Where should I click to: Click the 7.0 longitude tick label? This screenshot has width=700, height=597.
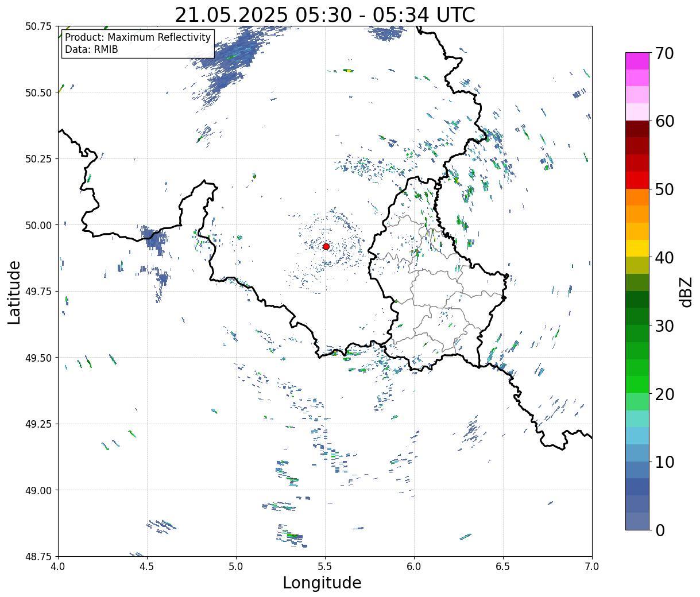point(592,567)
